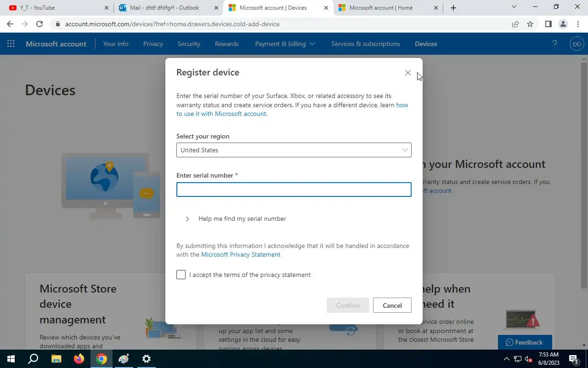
Task: Open the Microsoft Privacy Statement link
Action: (x=241, y=254)
